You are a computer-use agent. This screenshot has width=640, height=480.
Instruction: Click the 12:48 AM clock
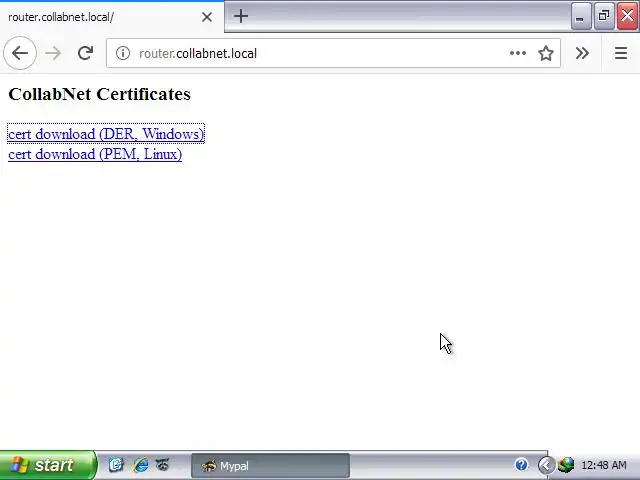(604, 465)
